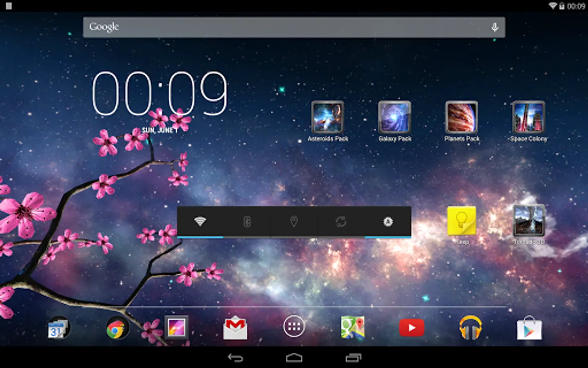
Task: Launch Google Play Music headphones icon
Action: (470, 327)
